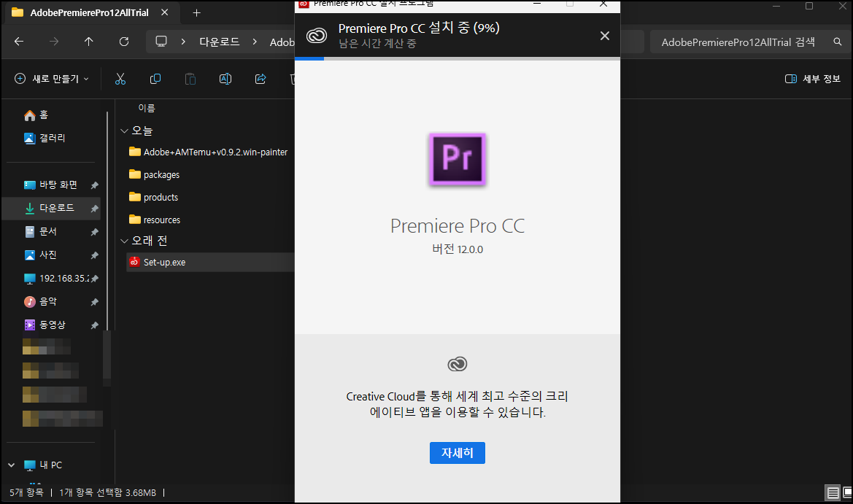Select the products folder

153,198
